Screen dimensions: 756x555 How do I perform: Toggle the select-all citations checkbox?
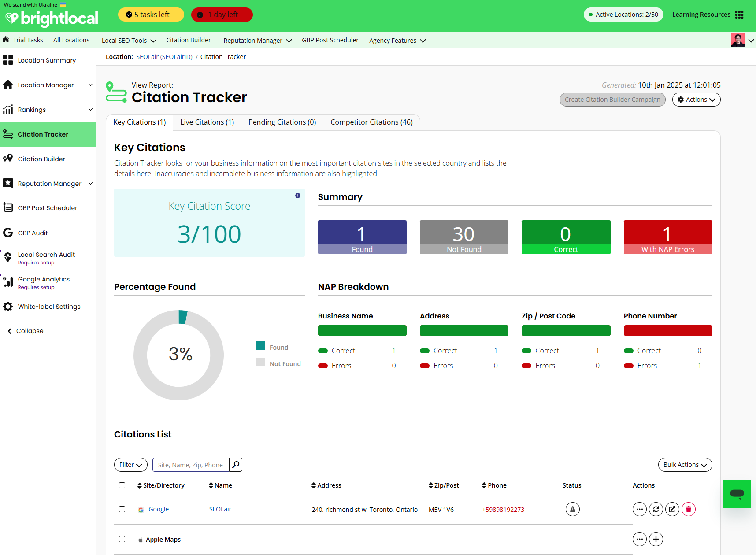[x=122, y=485]
